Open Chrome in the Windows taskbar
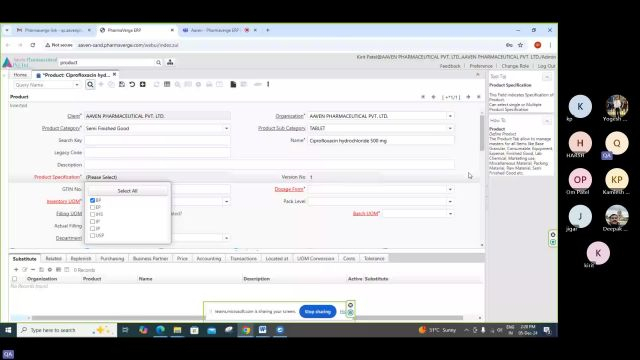The height and width of the screenshot is (360, 640). coord(246,330)
